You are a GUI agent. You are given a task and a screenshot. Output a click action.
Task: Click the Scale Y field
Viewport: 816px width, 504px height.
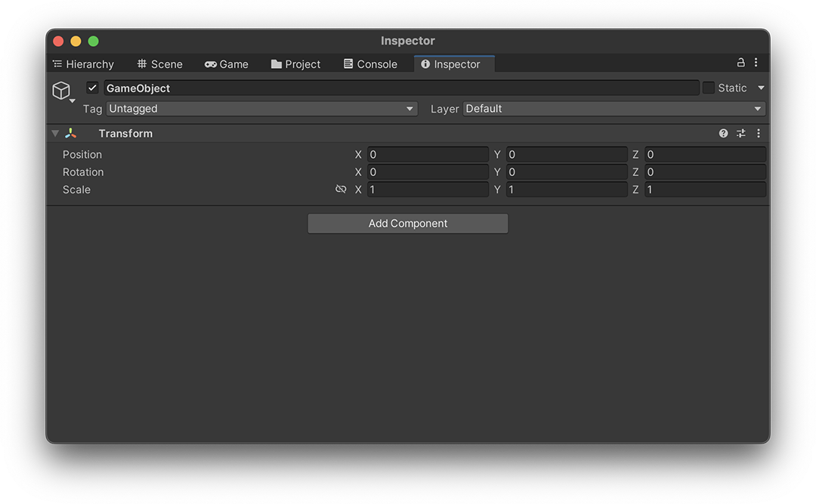[567, 190]
